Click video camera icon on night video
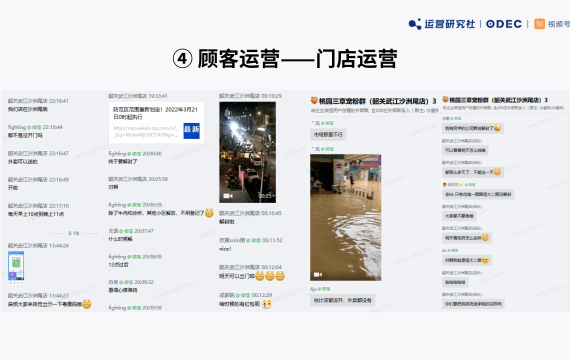 pyautogui.click(x=228, y=196)
